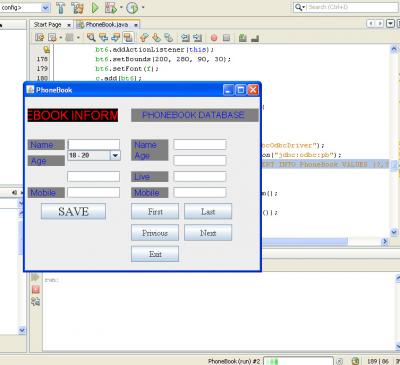
Task: Jump to next bookmark icon
Action: coord(156,37)
